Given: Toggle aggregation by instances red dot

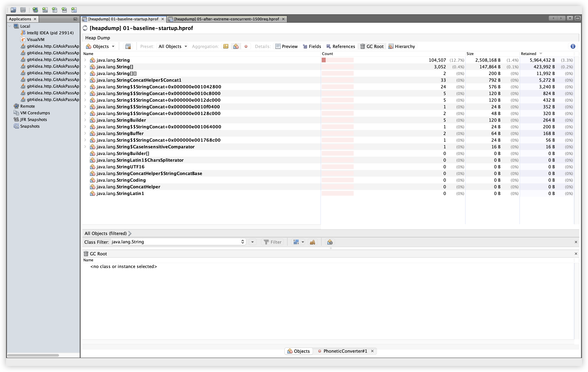Looking at the screenshot, I should point(246,46).
